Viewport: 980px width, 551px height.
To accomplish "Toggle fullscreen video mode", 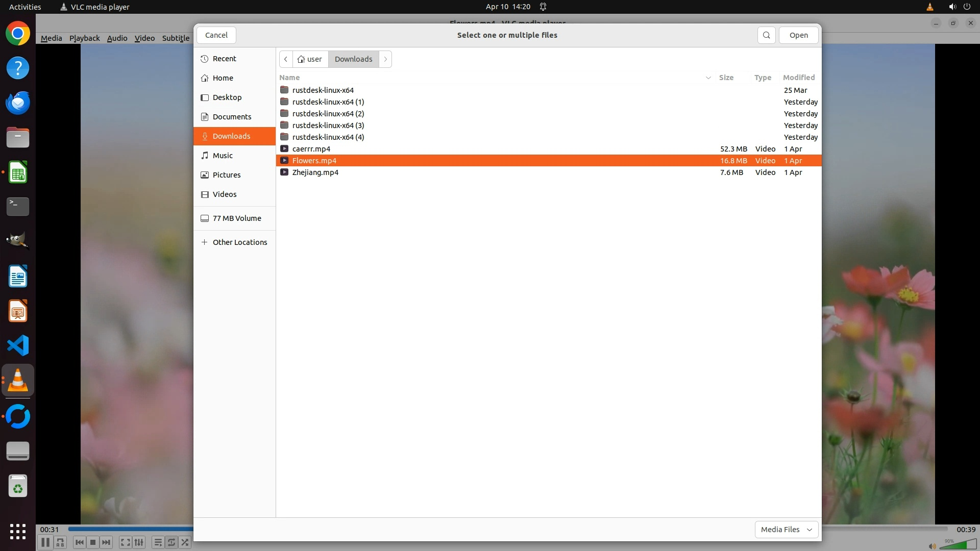I will click(x=125, y=542).
